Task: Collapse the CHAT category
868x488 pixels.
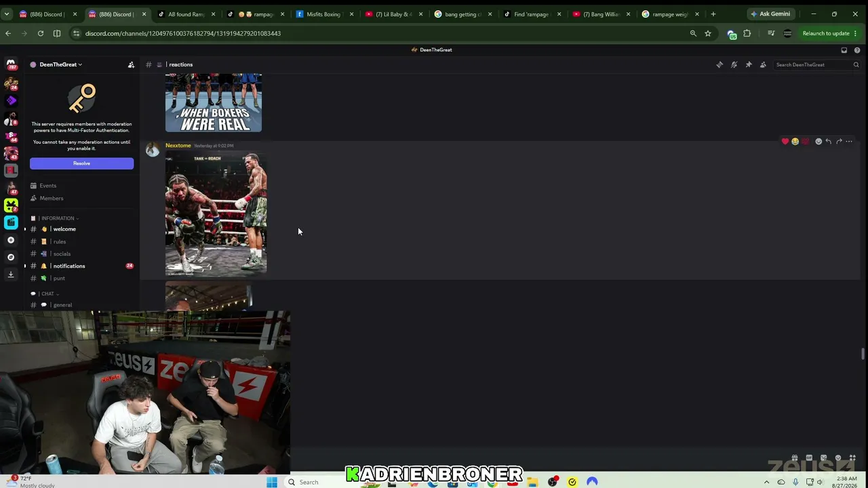Action: pos(45,294)
